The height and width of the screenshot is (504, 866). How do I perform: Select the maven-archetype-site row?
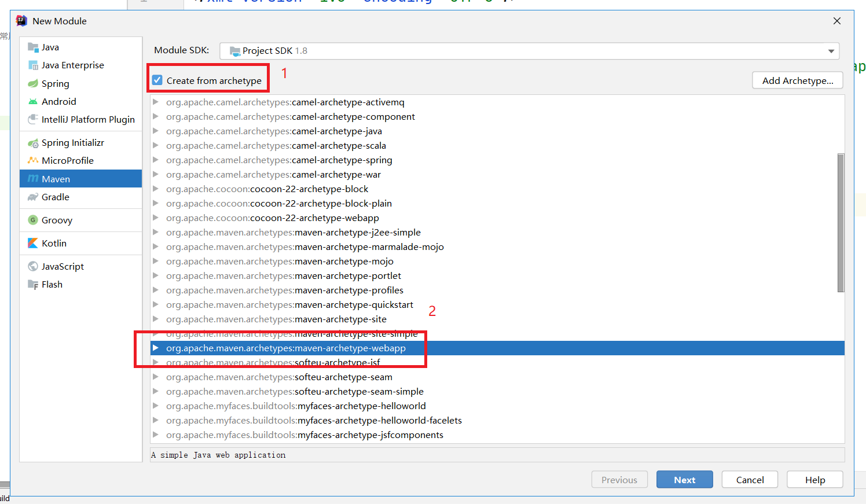click(497, 319)
